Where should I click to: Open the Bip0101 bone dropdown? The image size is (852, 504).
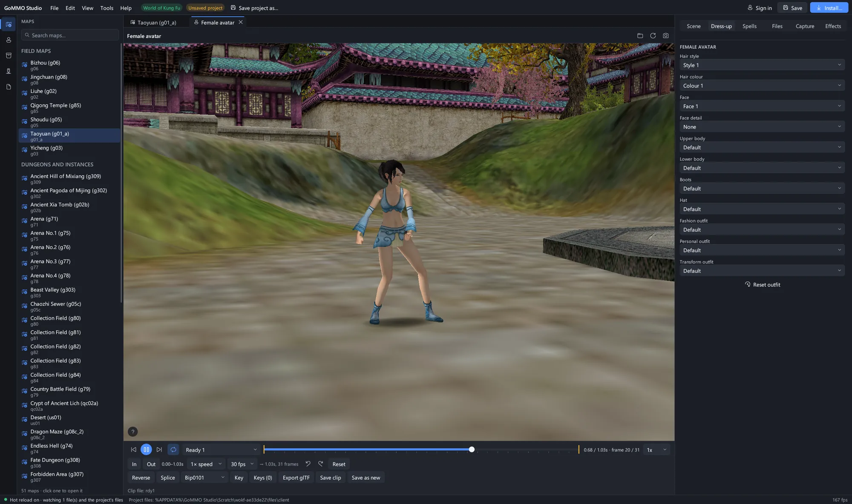[x=204, y=478]
